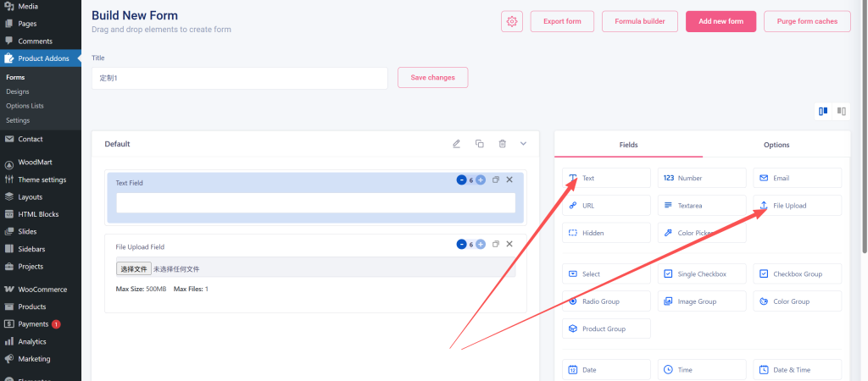The height and width of the screenshot is (381, 868).
Task: Add a Single Checkbox field
Action: (x=702, y=274)
